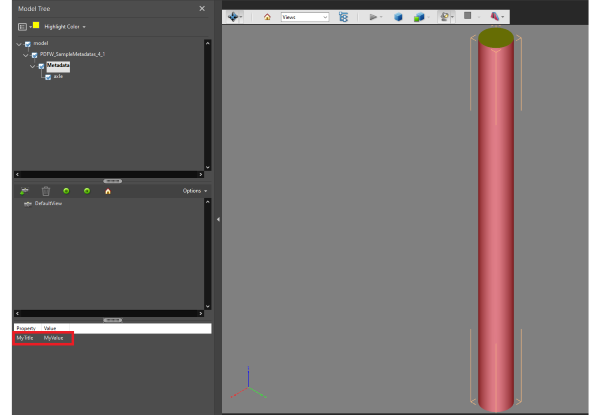Close the Model Tree panel
This screenshot has width=600, height=415.
201,8
